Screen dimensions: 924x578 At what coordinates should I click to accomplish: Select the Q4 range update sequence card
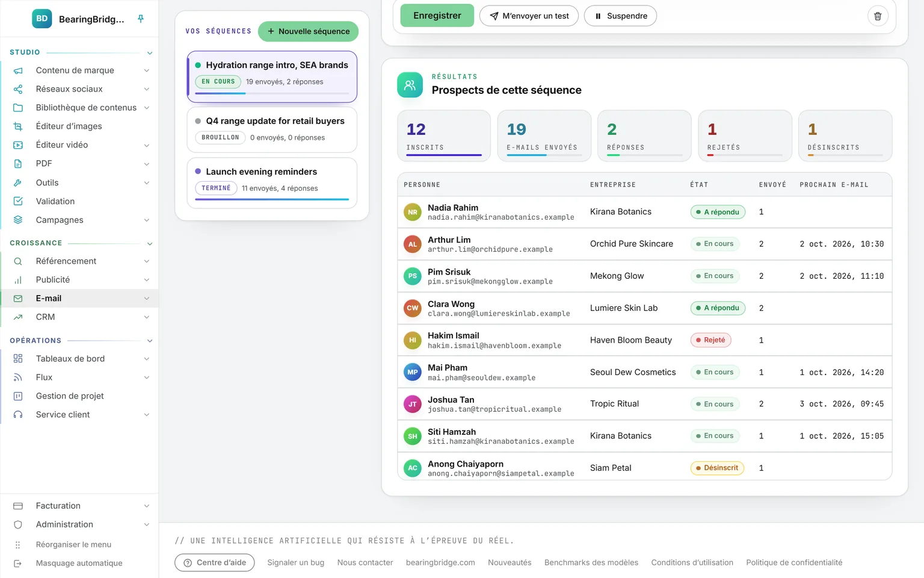coord(272,130)
